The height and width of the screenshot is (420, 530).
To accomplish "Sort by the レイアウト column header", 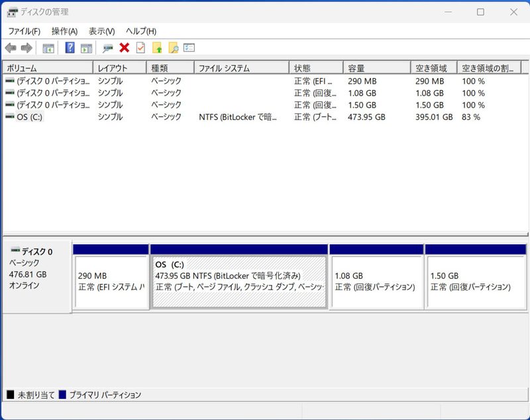I will (x=120, y=68).
